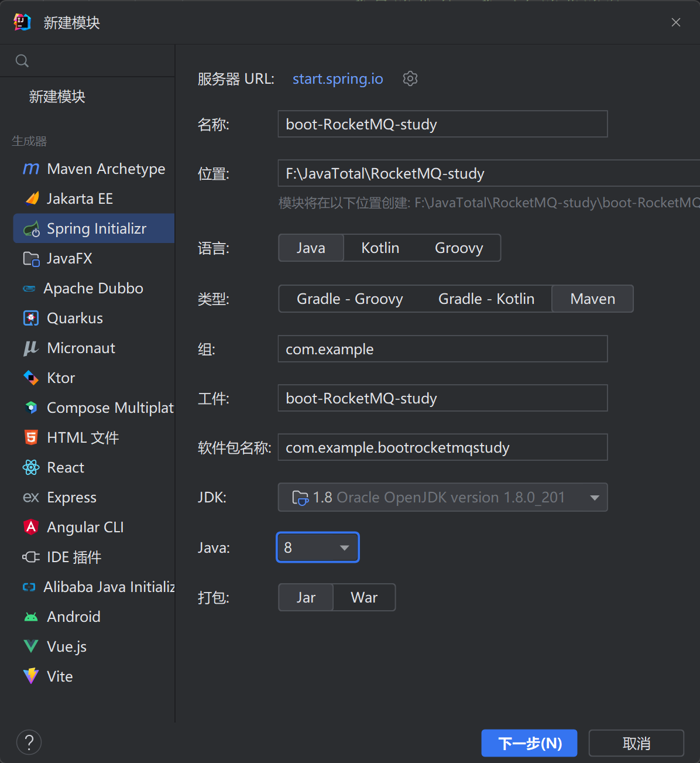Select Kotlin as the language
This screenshot has width=700, height=763.
380,248
